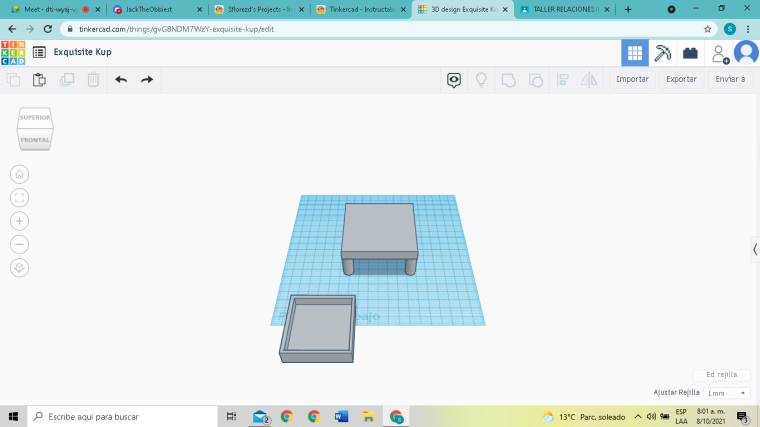Zoom in with the plus button
Screen dimensions: 760x427
19,221
